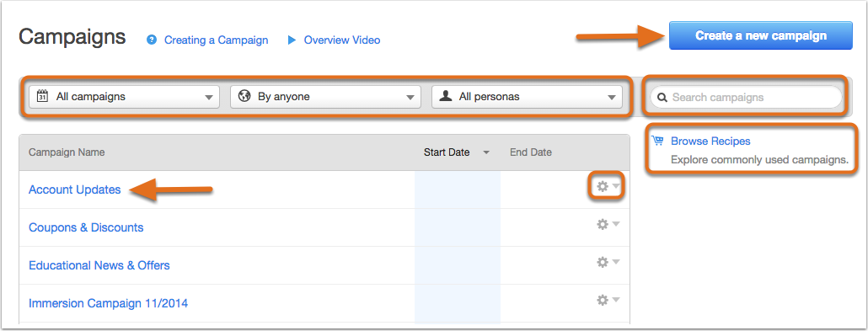This screenshot has height=331, width=868.
Task: Click the help icon beside Creating a Campaign
Action: pyautogui.click(x=152, y=40)
